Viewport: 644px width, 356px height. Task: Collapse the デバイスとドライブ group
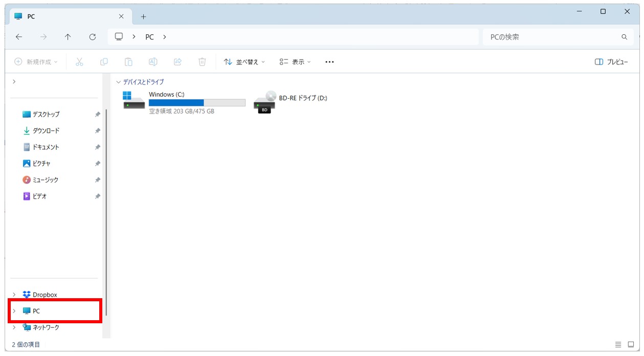point(119,82)
